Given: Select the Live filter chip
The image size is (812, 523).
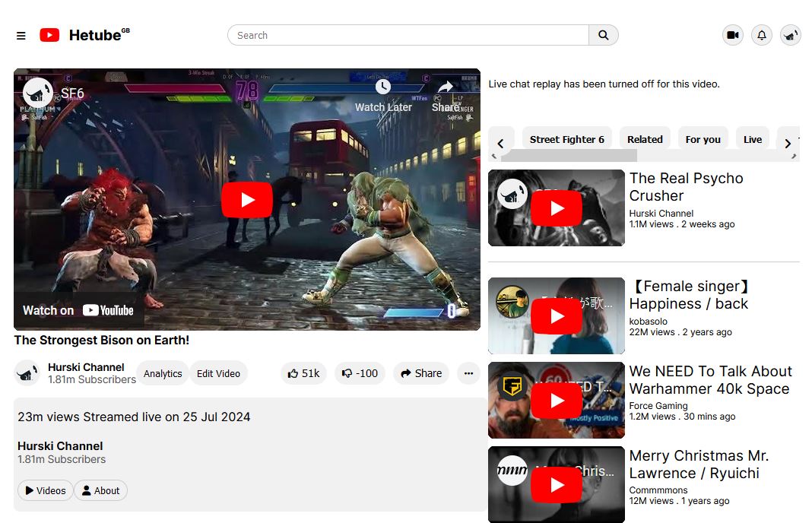Looking at the screenshot, I should [753, 139].
